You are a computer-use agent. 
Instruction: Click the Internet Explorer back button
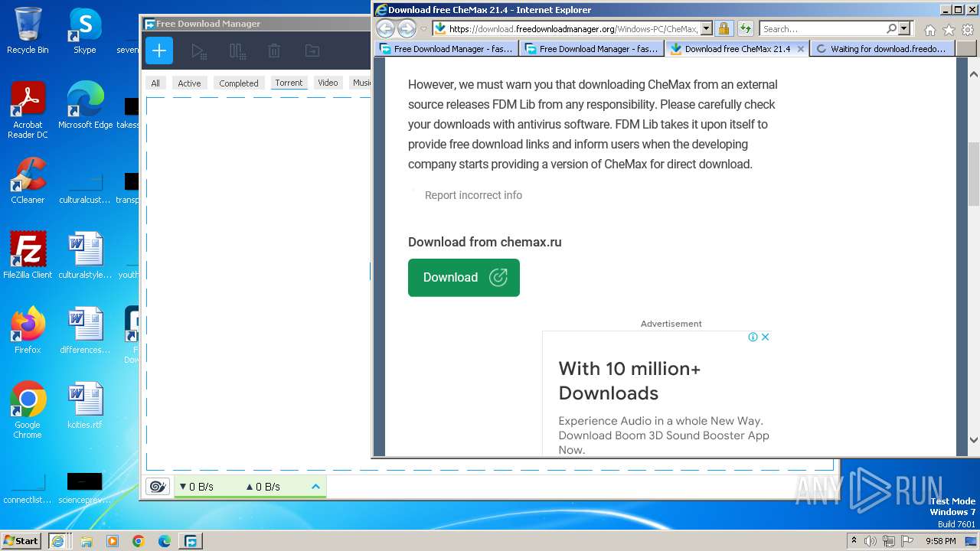(x=385, y=29)
